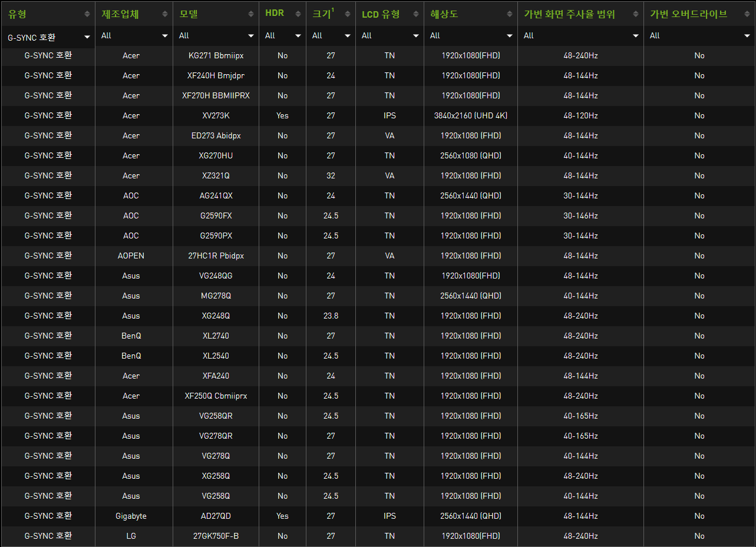Image resolution: width=756 pixels, height=547 pixels.
Task: Open the HDR filter dropdown
Action: pyautogui.click(x=282, y=36)
